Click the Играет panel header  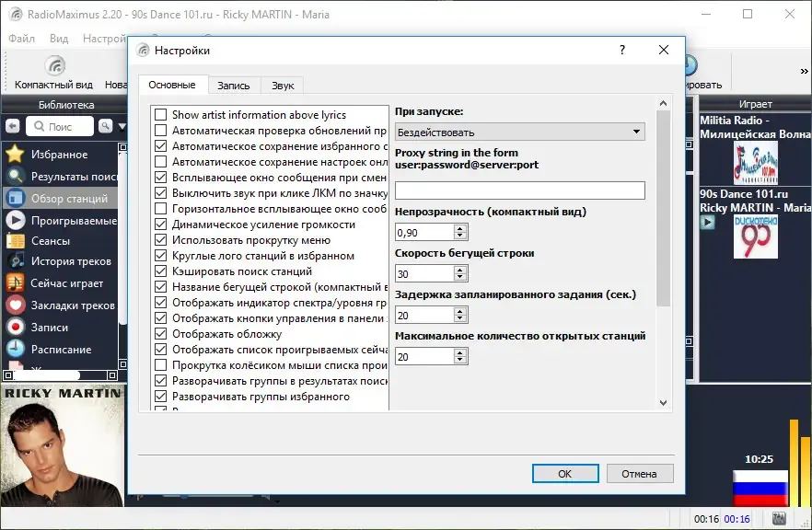click(756, 104)
